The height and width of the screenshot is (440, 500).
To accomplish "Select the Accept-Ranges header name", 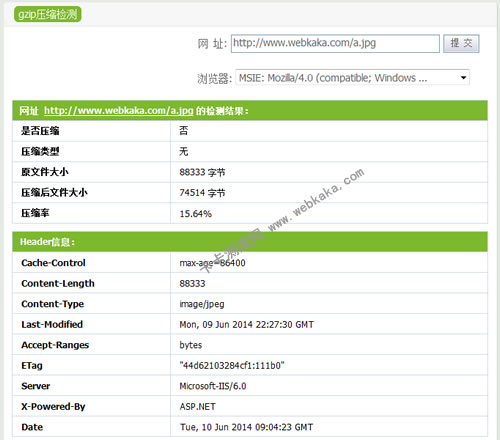I will [x=55, y=345].
